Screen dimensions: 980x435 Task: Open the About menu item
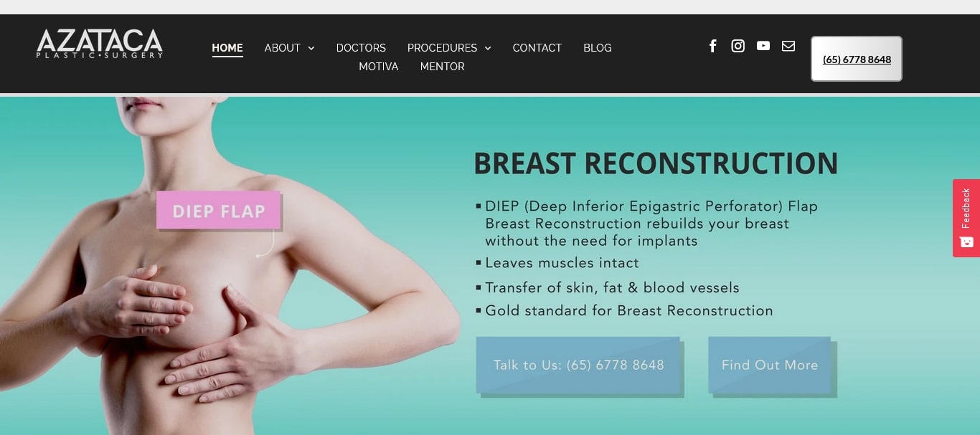(282, 48)
